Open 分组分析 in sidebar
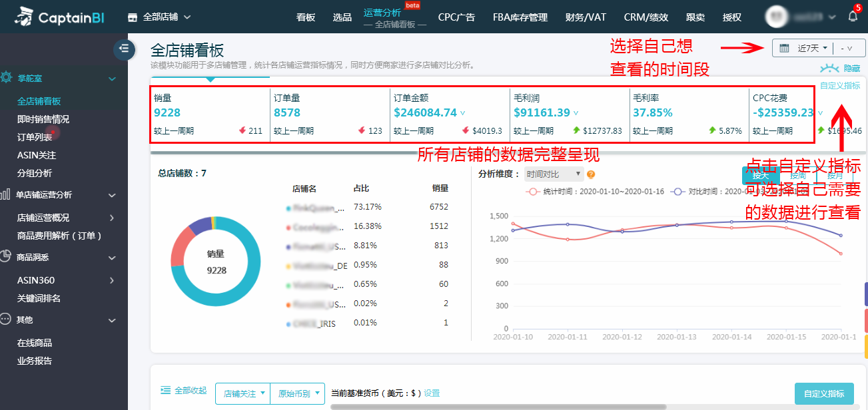This screenshot has height=410, width=868. (x=35, y=173)
